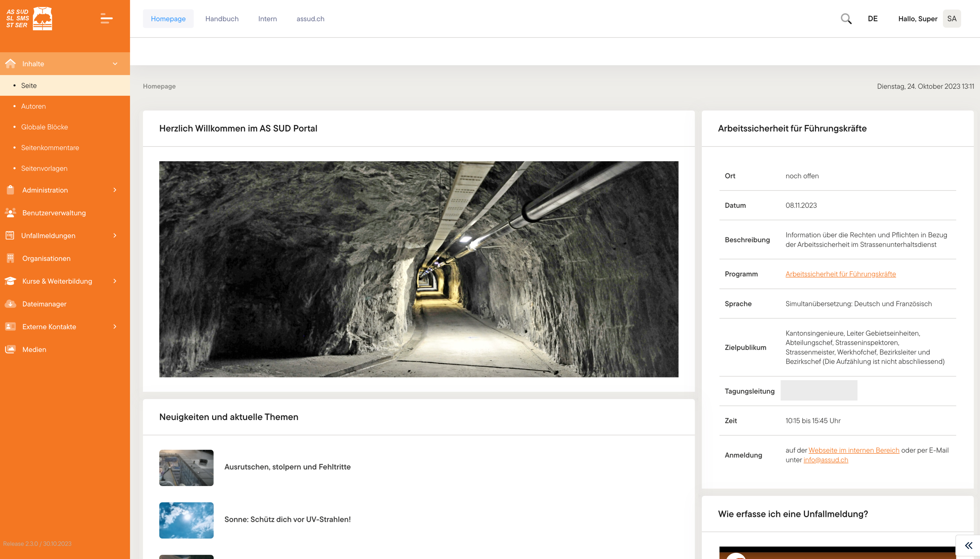980x559 pixels.
Task: Click the Medien image icon
Action: [x=10, y=349]
